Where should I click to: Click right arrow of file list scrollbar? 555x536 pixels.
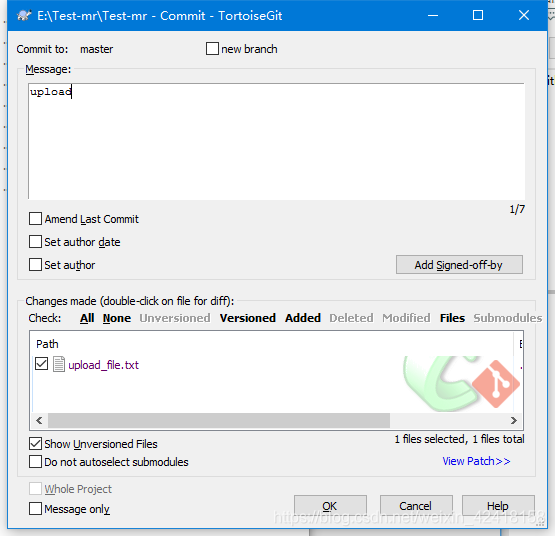[x=514, y=420]
